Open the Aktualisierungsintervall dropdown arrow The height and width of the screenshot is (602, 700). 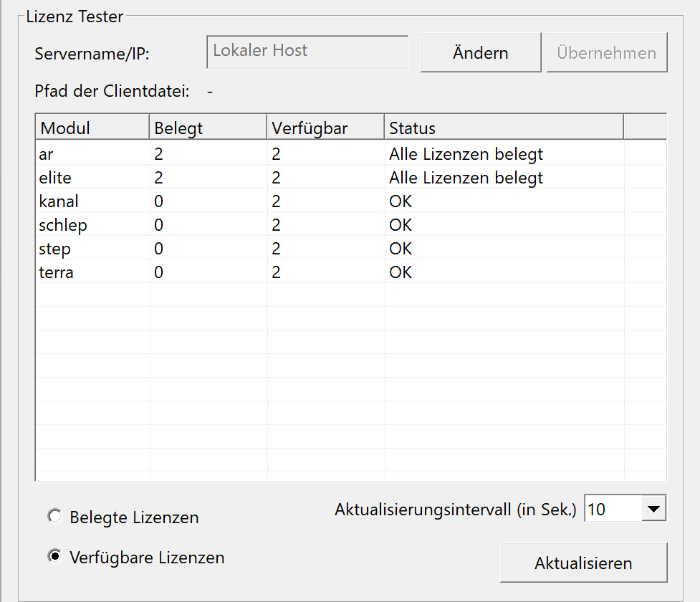pyautogui.click(x=652, y=510)
